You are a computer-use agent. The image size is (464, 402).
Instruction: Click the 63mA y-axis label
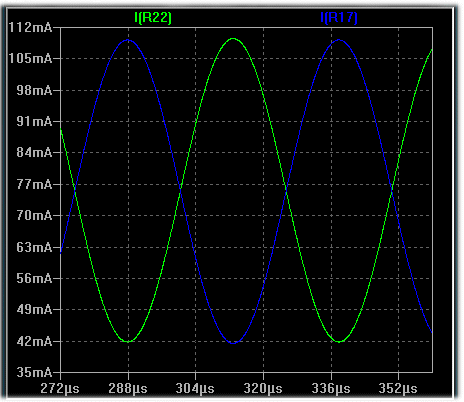34,247
